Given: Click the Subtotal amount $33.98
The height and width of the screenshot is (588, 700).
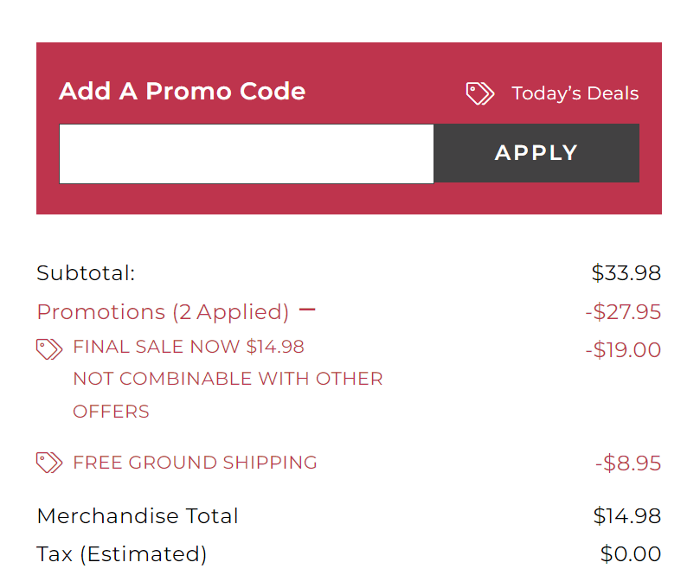Looking at the screenshot, I should 626,273.
